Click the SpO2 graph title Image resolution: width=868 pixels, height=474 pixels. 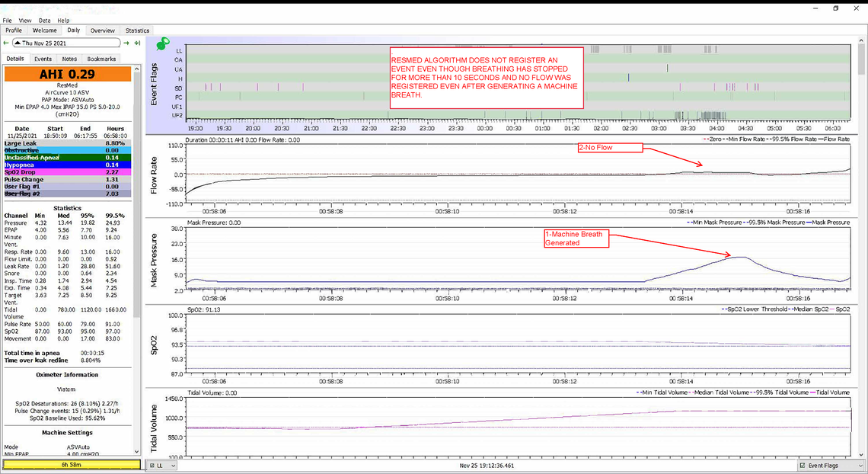pyautogui.click(x=154, y=345)
